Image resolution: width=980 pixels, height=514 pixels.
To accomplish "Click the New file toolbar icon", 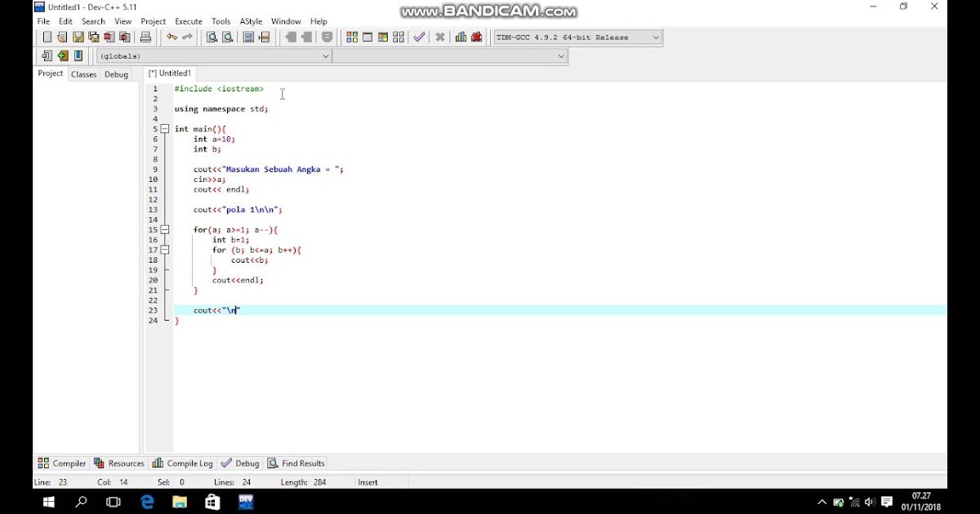I will 47,37.
